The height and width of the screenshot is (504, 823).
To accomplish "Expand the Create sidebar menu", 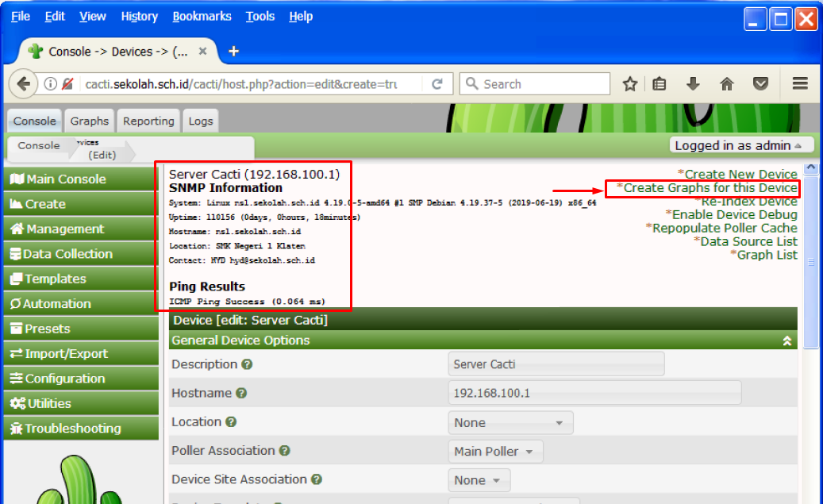I will tap(81, 204).
